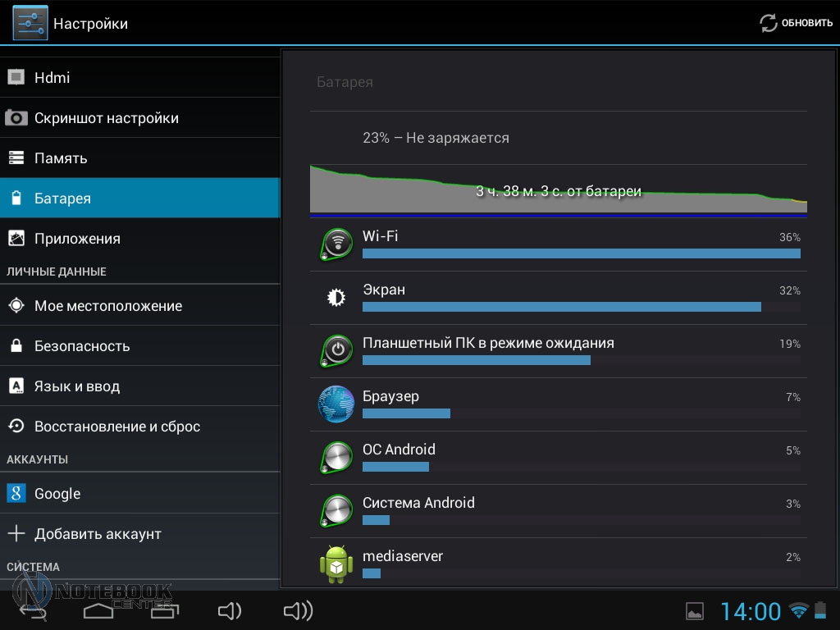
Task: Open Wi-Fi battery usage details
Action: click(x=558, y=244)
